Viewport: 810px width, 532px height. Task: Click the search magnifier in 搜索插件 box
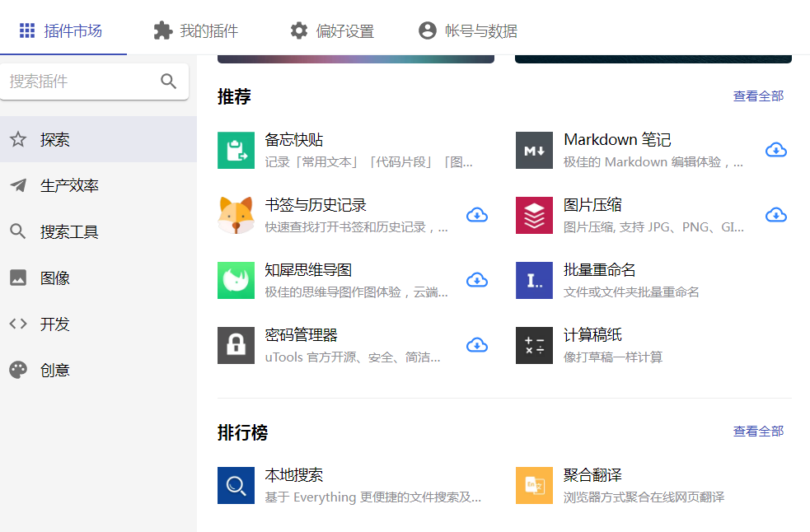click(x=168, y=81)
